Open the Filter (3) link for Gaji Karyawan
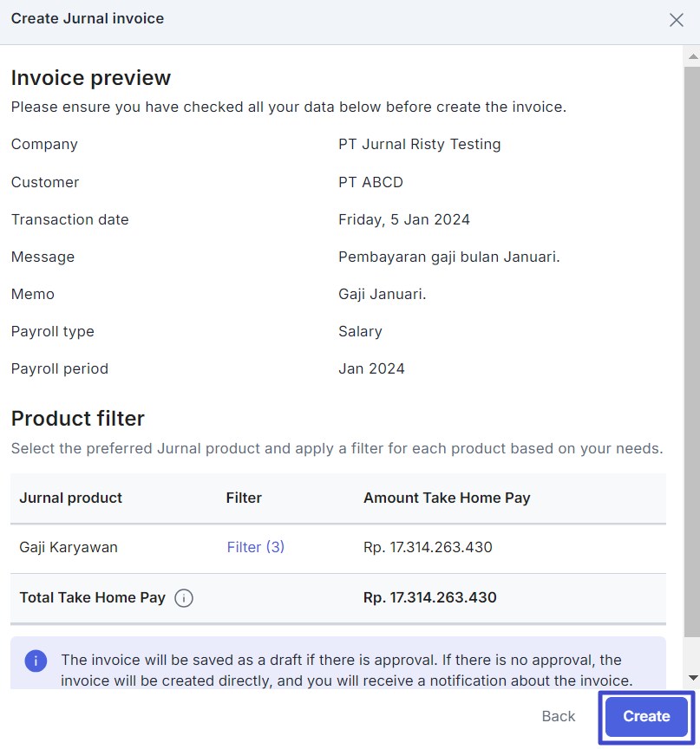This screenshot has width=700, height=749. [x=255, y=547]
